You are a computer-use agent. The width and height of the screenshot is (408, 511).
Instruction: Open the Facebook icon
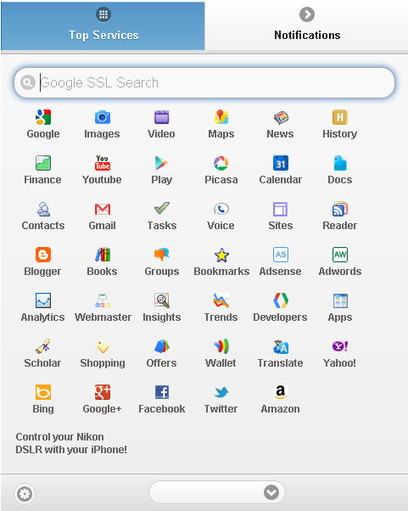(x=162, y=392)
